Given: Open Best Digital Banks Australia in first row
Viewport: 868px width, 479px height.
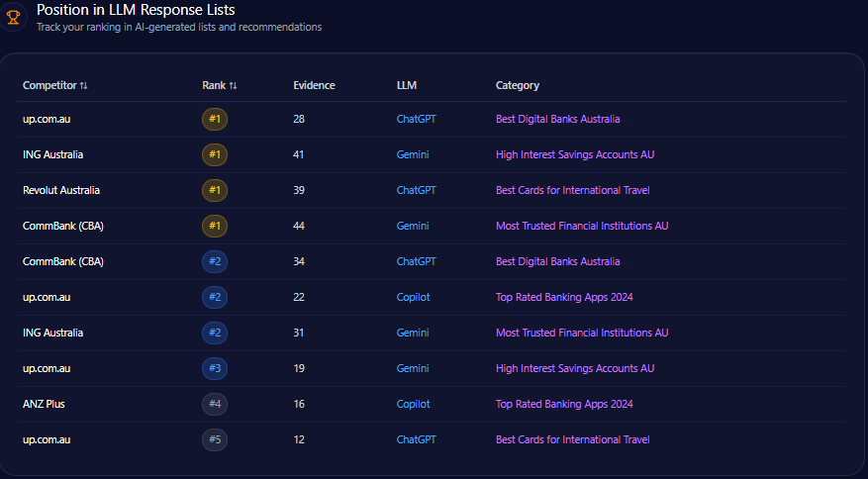Looking at the screenshot, I should tap(557, 119).
